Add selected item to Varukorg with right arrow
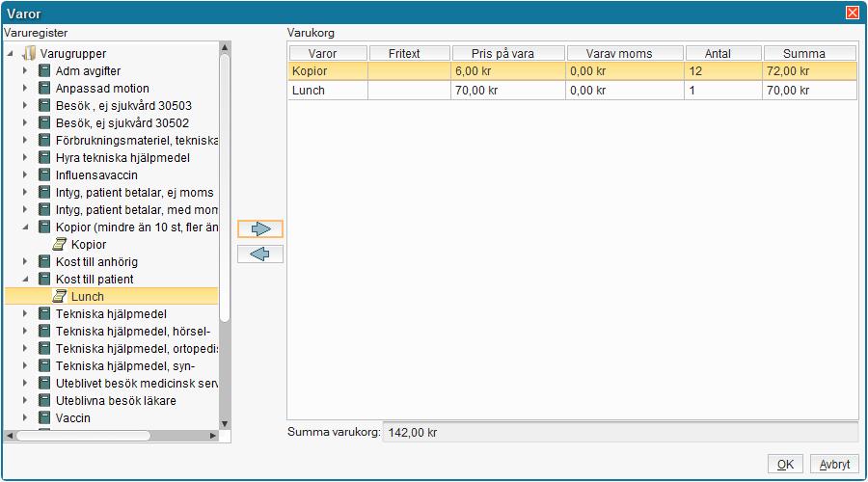This screenshot has width=868, height=482. pos(260,228)
